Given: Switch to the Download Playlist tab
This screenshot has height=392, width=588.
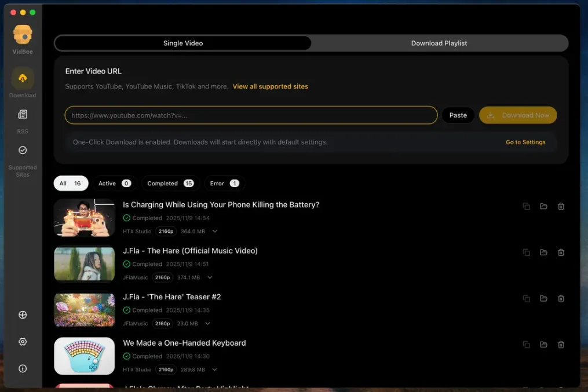Looking at the screenshot, I should 439,43.
